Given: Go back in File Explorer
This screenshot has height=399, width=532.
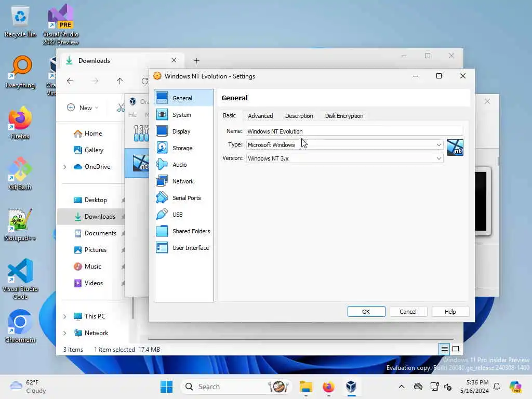Looking at the screenshot, I should 70,81.
